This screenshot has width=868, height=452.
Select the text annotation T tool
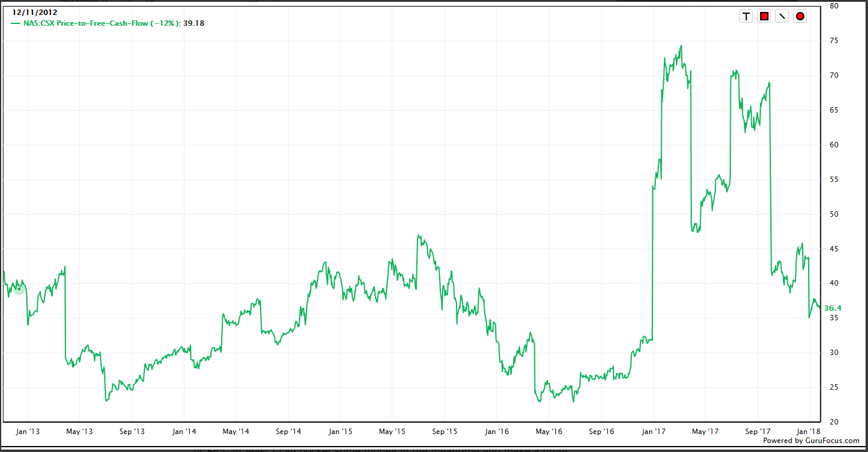[746, 16]
